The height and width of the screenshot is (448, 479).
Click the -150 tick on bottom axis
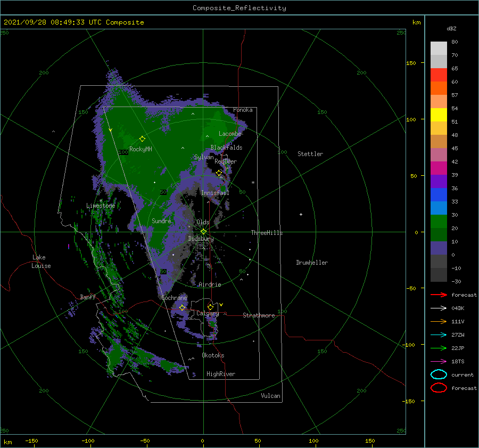pos(31,441)
